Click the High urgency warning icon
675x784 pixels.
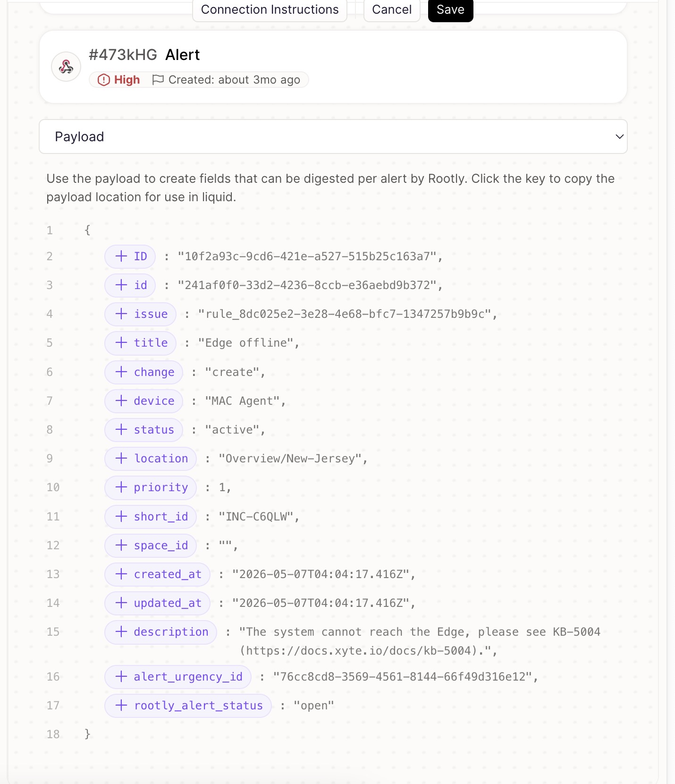103,80
